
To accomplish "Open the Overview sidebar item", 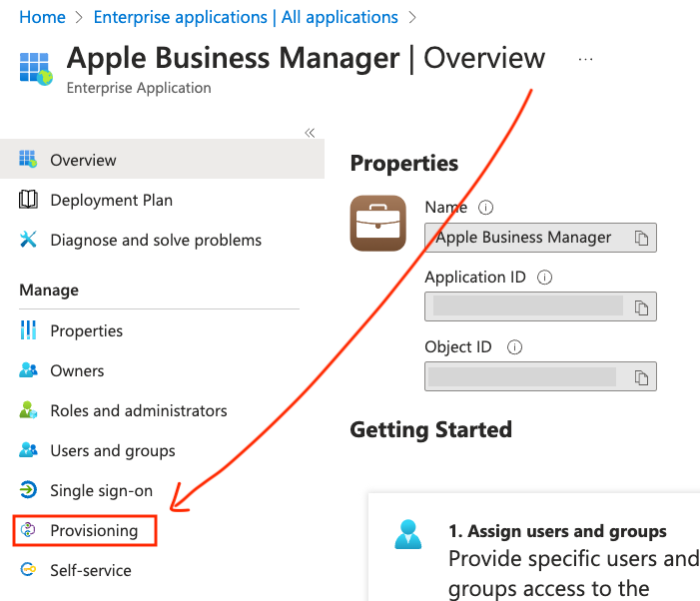I will 83,160.
